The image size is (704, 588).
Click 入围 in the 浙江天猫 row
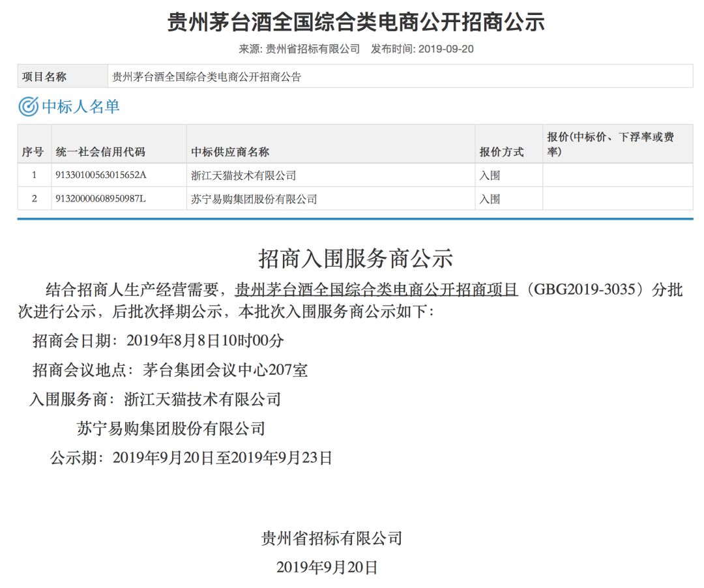(x=490, y=175)
